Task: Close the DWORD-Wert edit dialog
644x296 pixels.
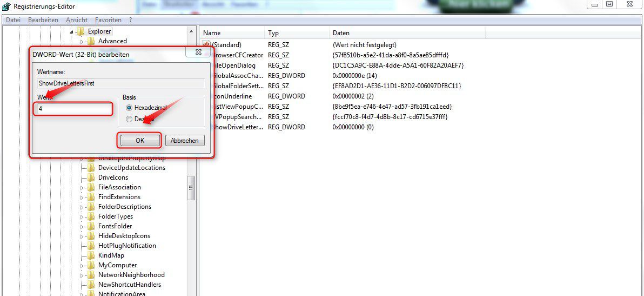Action: click(x=198, y=52)
